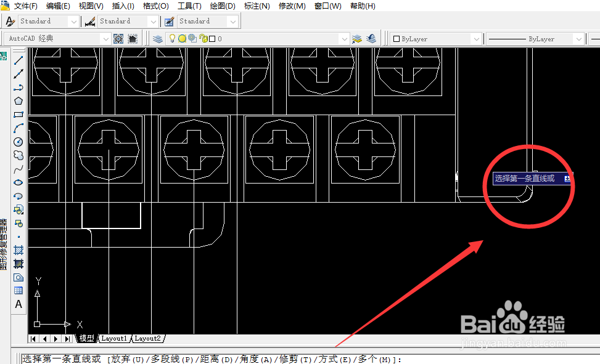The image size is (600, 364).
Task: Switch to the Layout1 tab
Action: tap(113, 338)
